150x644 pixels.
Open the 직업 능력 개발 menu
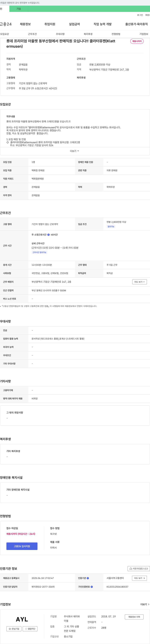[x=102, y=24]
